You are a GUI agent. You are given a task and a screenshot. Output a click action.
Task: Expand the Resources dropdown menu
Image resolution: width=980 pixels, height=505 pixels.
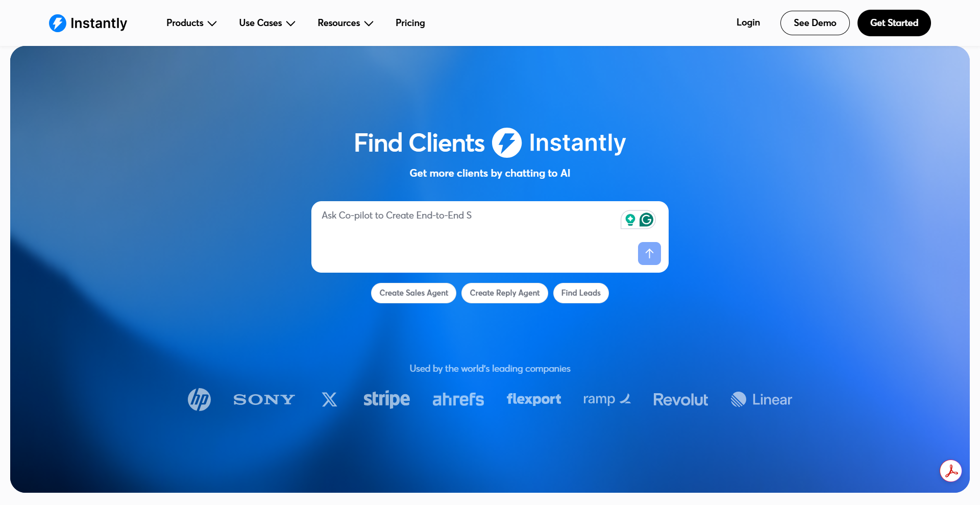coord(346,23)
